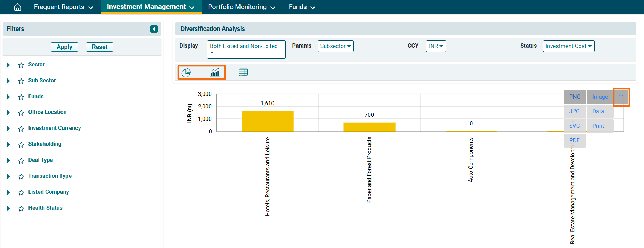Star the Funds filter
This screenshot has width=644, height=248.
[x=21, y=97]
